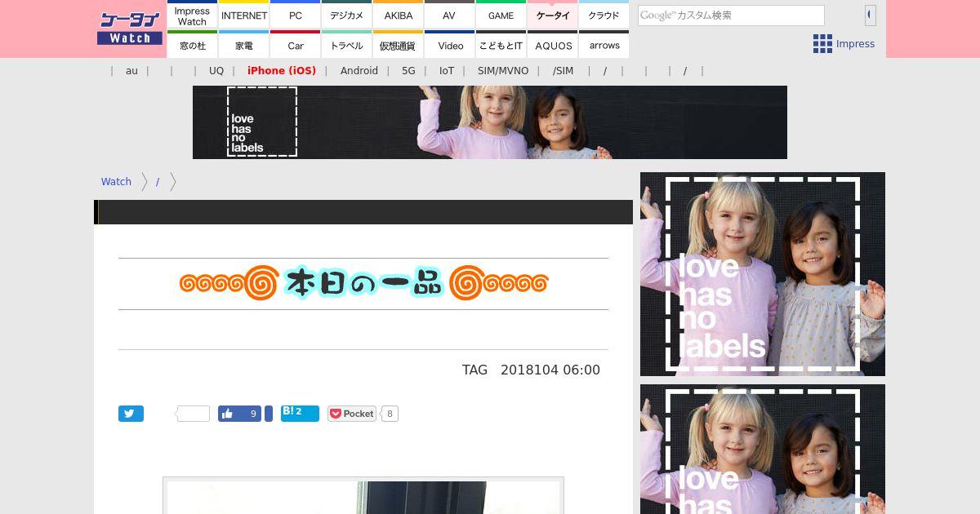Open the Android category link
This screenshot has height=514, width=980.
tap(359, 71)
